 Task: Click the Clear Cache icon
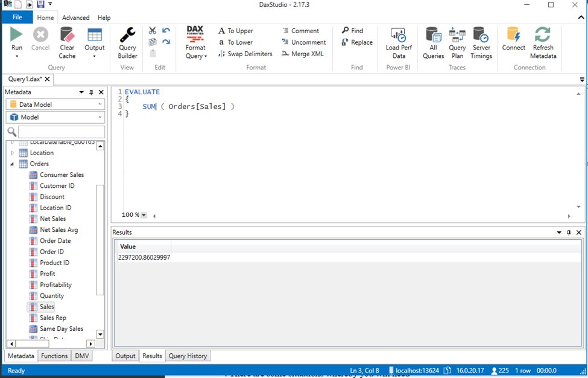pyautogui.click(x=67, y=34)
